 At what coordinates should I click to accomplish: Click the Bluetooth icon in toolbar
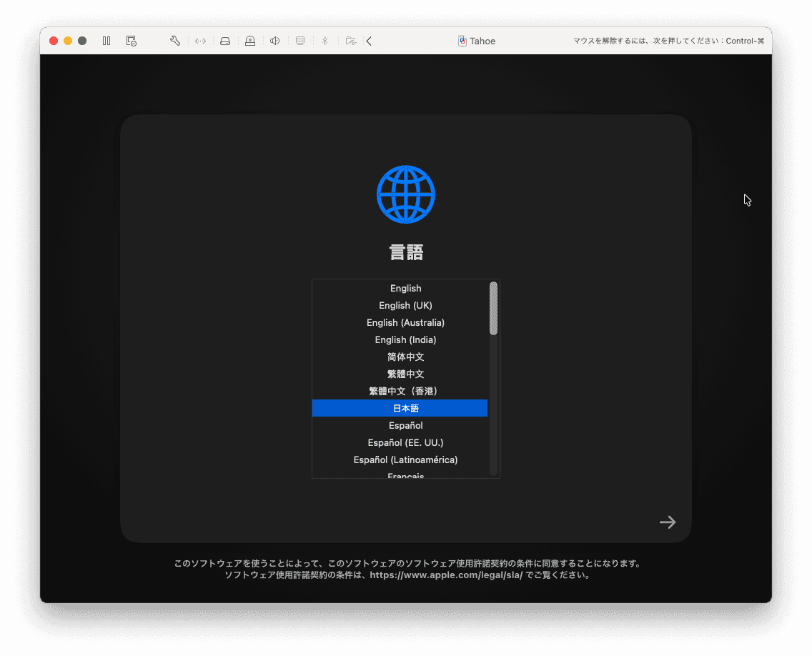point(325,41)
